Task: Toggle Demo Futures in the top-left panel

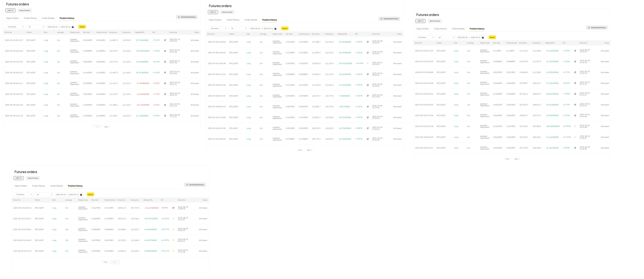Action: click(x=24, y=11)
